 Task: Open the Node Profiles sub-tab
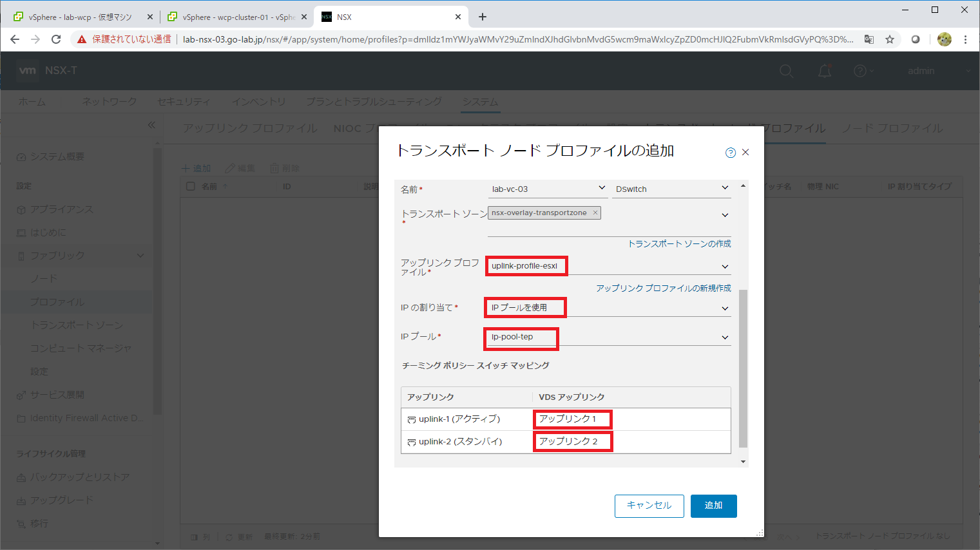tap(892, 128)
